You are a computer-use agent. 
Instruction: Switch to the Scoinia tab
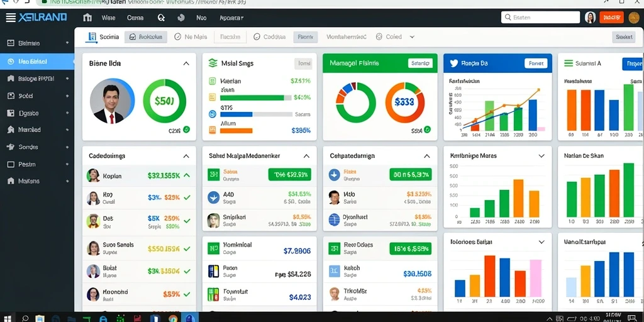pos(103,37)
